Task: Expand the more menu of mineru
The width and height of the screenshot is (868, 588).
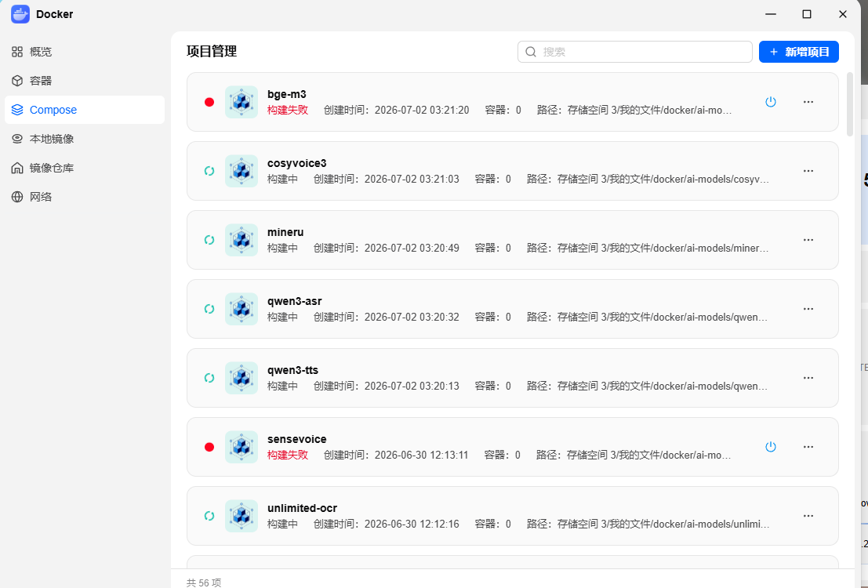Action: click(x=808, y=240)
